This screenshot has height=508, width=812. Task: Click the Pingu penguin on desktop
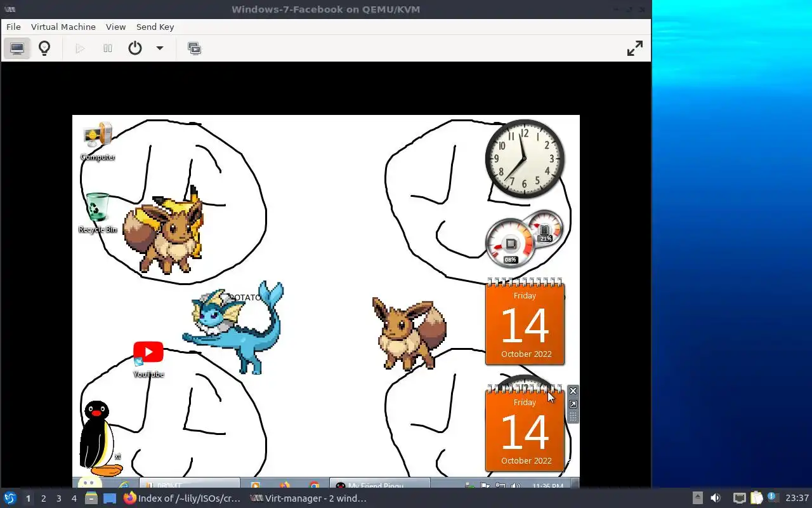point(99,438)
